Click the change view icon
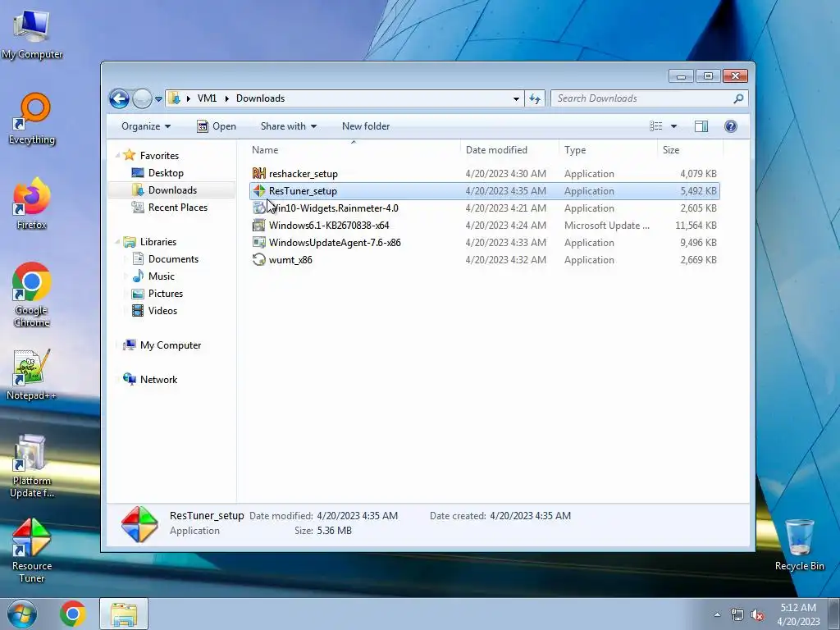 click(x=656, y=126)
